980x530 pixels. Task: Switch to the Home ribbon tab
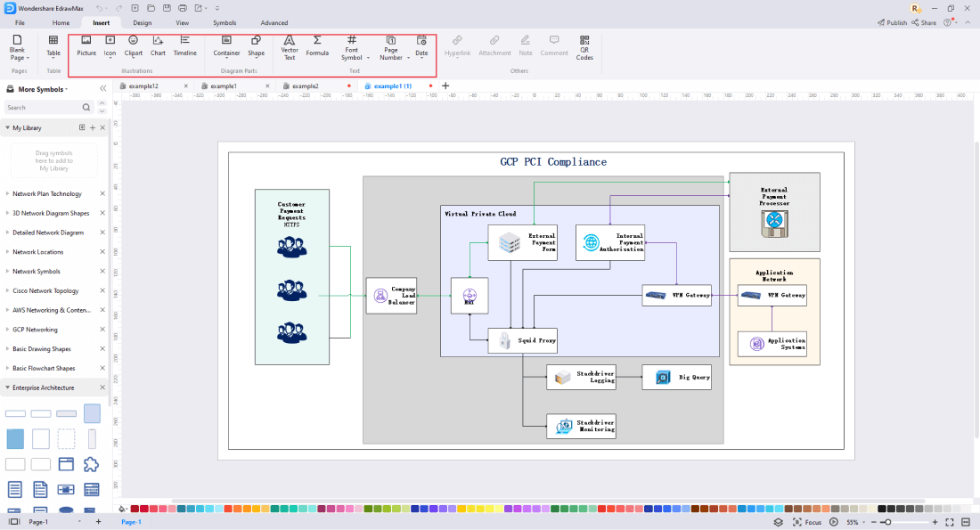point(61,22)
